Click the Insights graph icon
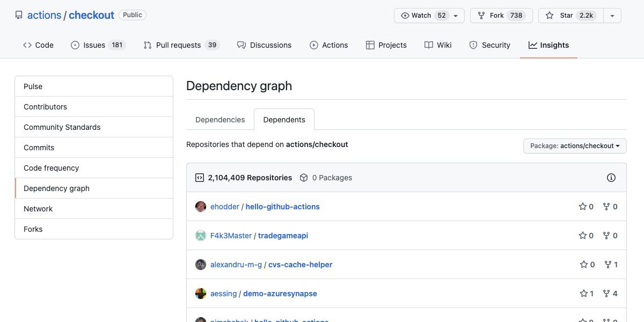Image resolution: width=644 pixels, height=322 pixels. click(x=532, y=45)
